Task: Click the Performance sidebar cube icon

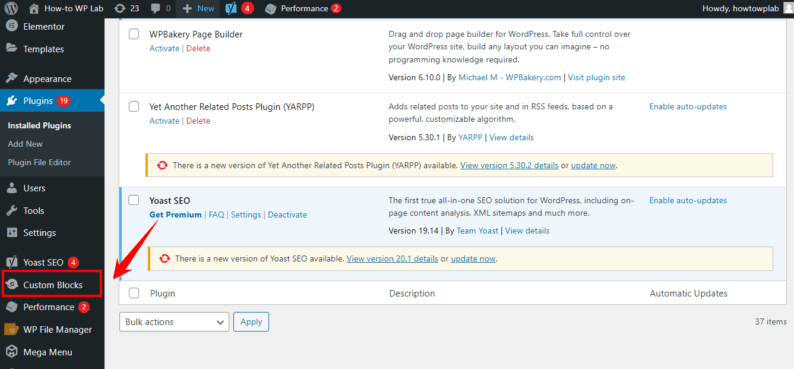Action: (12, 307)
